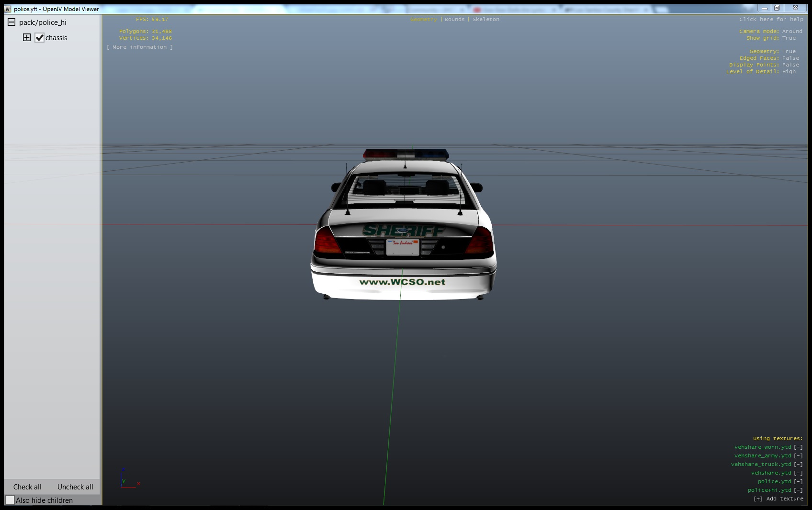Viewport: 812px width, 510px height.
Task: Change the Level of Detail High setting
Action: click(789, 72)
